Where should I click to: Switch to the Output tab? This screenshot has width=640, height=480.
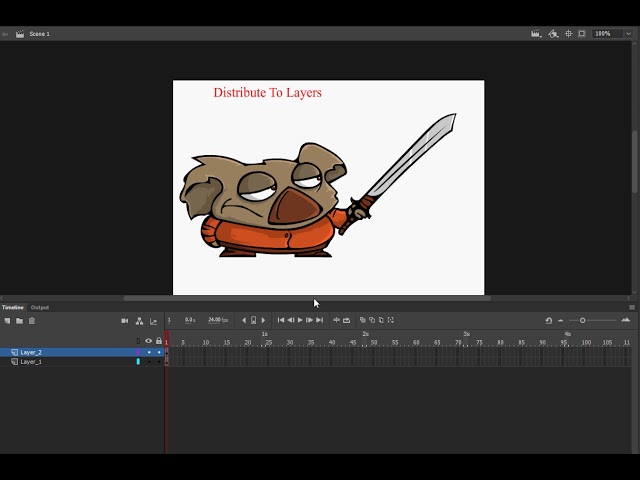point(40,307)
